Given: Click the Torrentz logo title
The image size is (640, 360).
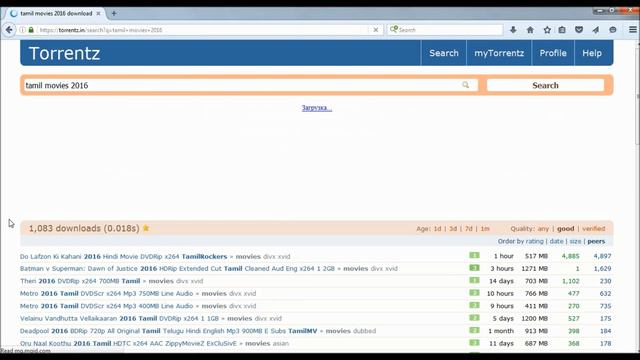Looking at the screenshot, I should (64, 53).
